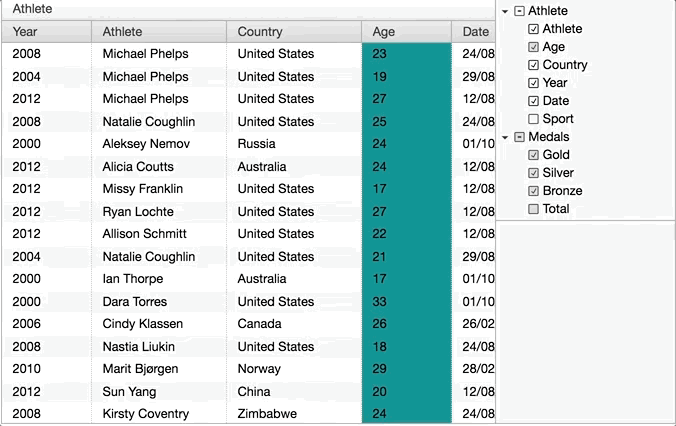Uncheck the Silver column checkbox
Screen dimensions: 676x426
click(x=533, y=173)
